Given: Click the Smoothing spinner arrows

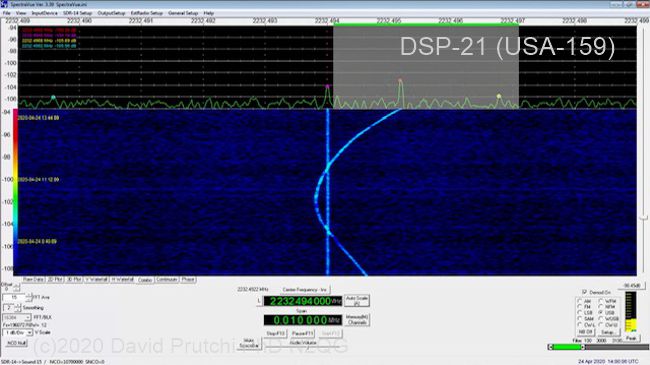Looking at the screenshot, I should (x=17, y=308).
